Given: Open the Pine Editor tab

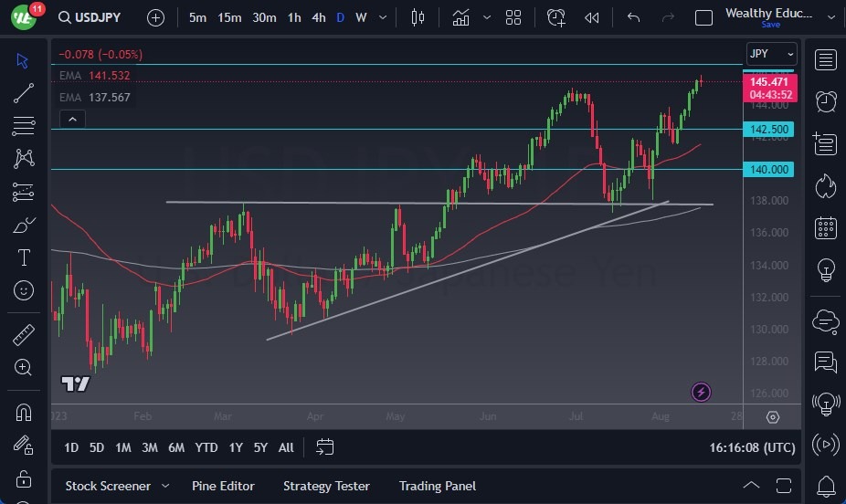Looking at the screenshot, I should coord(223,486).
